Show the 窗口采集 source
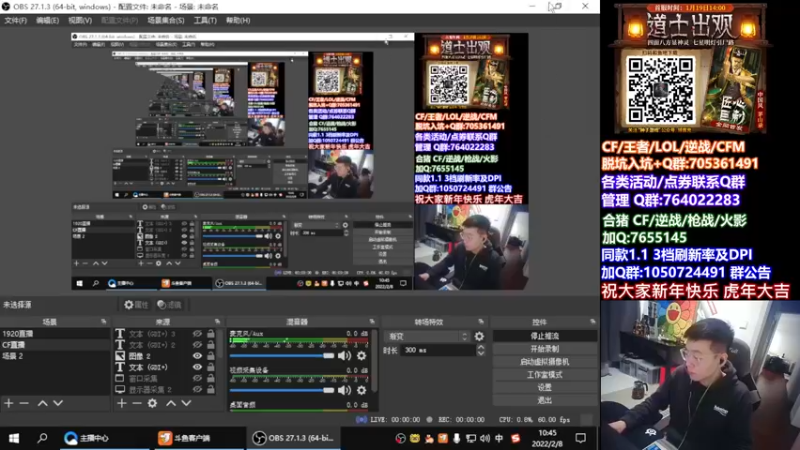 (197, 378)
